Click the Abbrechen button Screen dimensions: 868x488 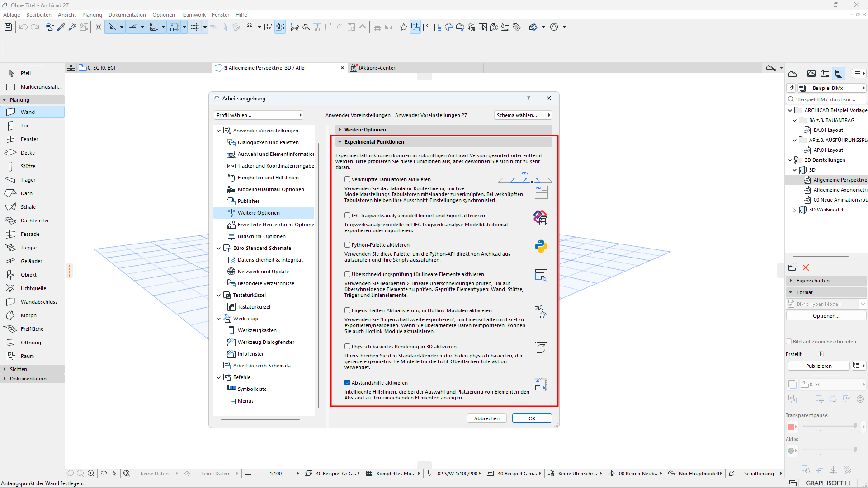tap(486, 418)
